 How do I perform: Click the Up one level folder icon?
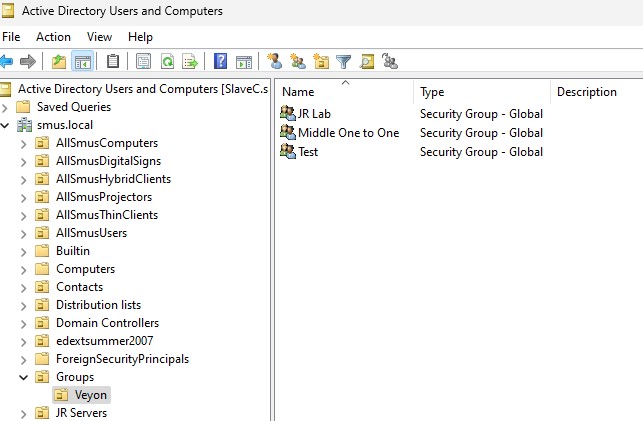(59, 61)
